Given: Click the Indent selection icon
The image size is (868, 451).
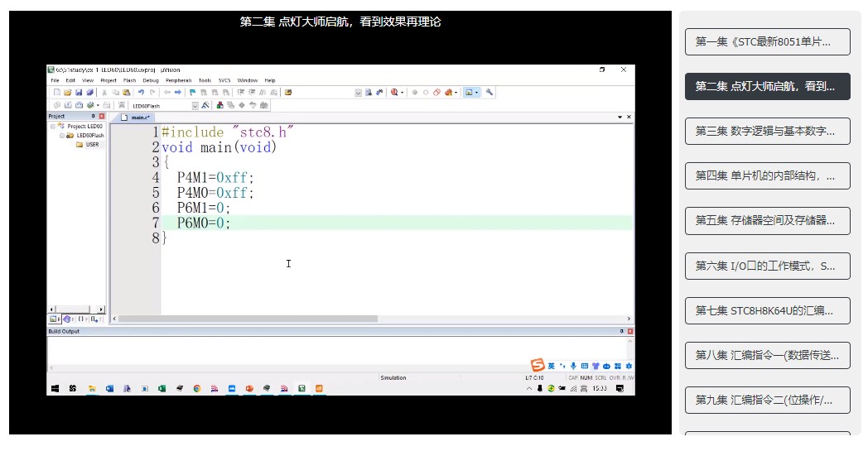Looking at the screenshot, I should (x=241, y=93).
